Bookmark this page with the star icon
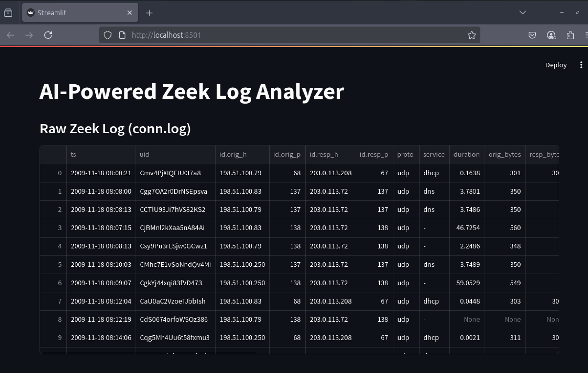588x373 pixels. point(472,35)
